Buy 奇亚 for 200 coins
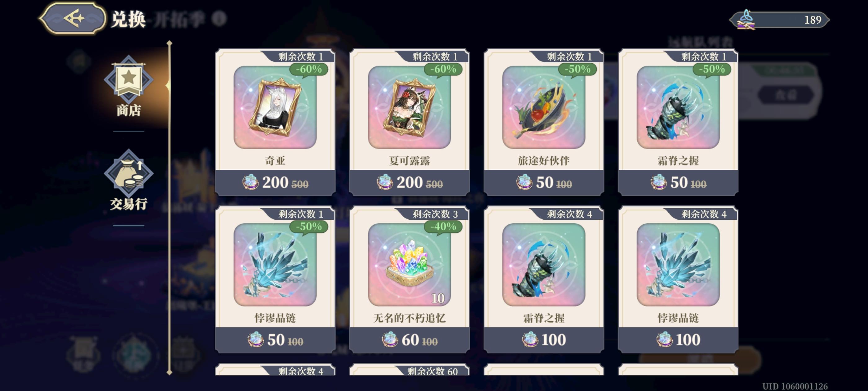This screenshot has height=391, width=868. [x=275, y=182]
